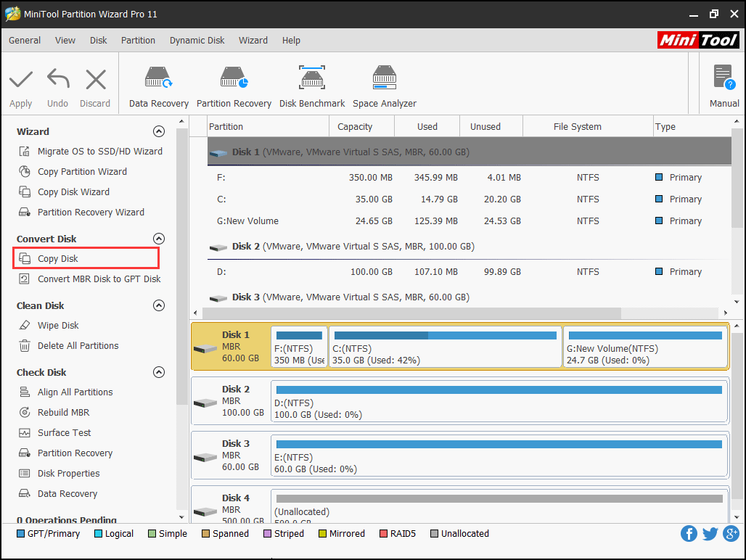
Task: Select the C: partition row
Action: coord(469,199)
